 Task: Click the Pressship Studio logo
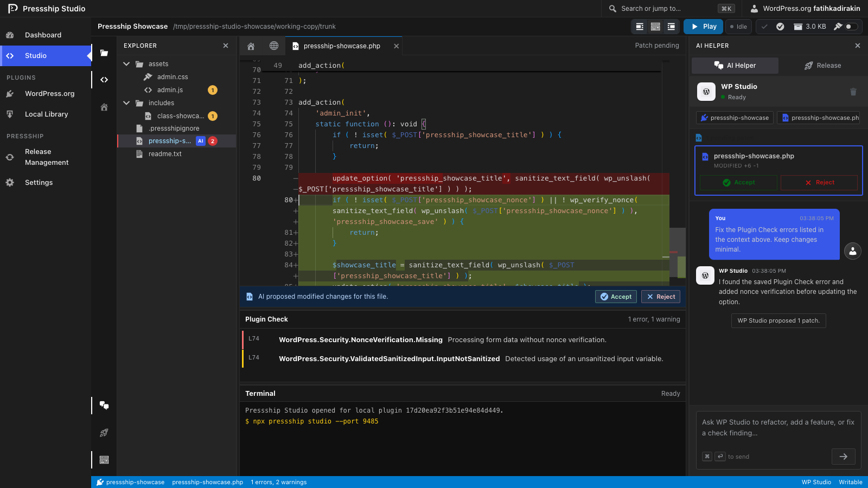(x=13, y=9)
